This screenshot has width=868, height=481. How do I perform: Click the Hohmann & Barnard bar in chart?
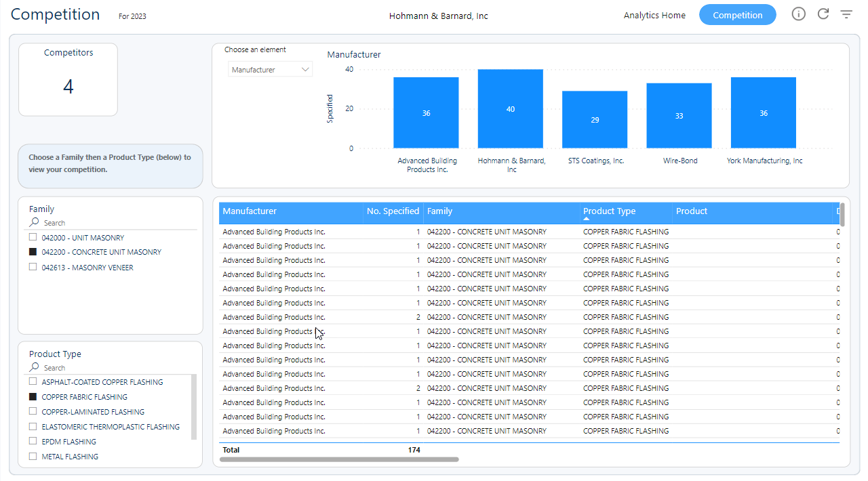click(x=510, y=109)
